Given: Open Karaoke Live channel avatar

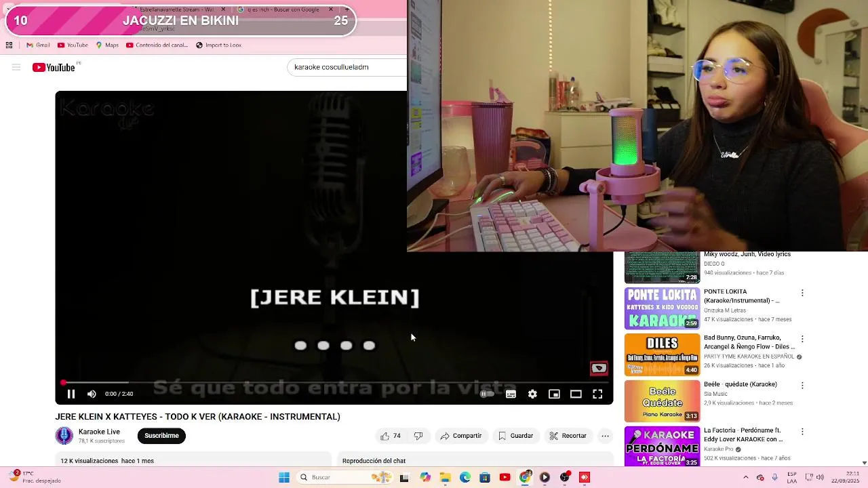Looking at the screenshot, I should coord(64,436).
